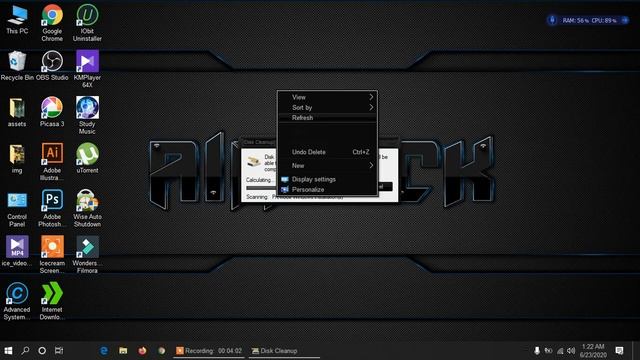
Task: Switch to Disk Cleanup taskbar button
Action: pyautogui.click(x=284, y=351)
